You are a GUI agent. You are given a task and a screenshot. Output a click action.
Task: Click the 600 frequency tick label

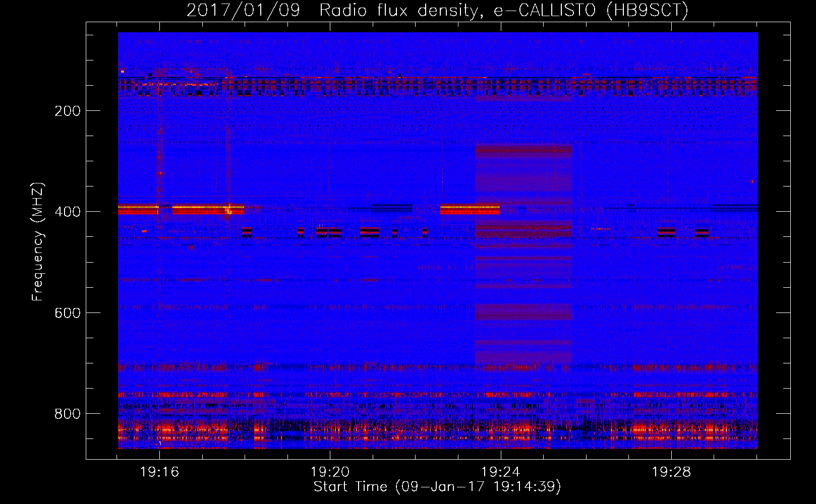(x=68, y=313)
